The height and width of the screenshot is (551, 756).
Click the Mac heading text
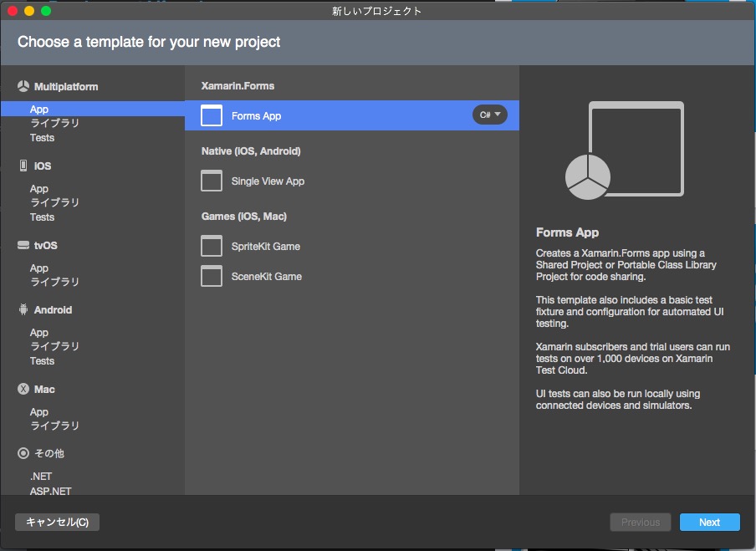coord(44,389)
